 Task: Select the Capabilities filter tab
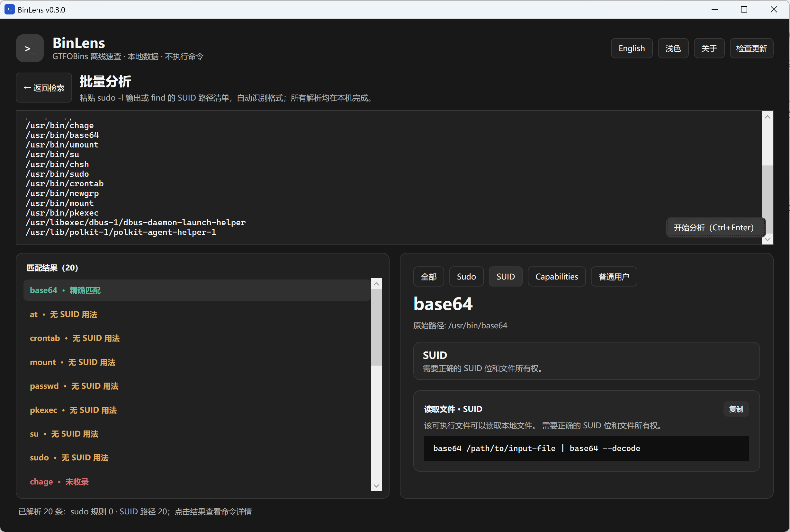[557, 277]
